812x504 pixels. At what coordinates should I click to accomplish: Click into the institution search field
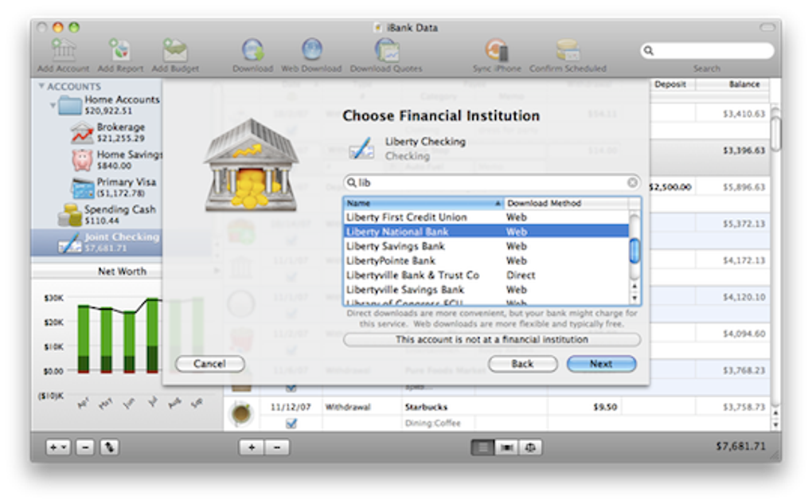coord(492,182)
